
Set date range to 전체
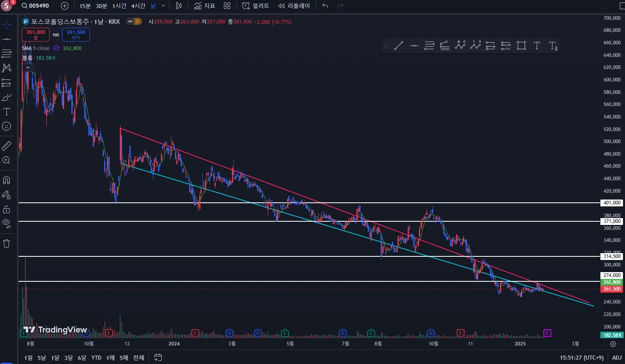pos(139,358)
